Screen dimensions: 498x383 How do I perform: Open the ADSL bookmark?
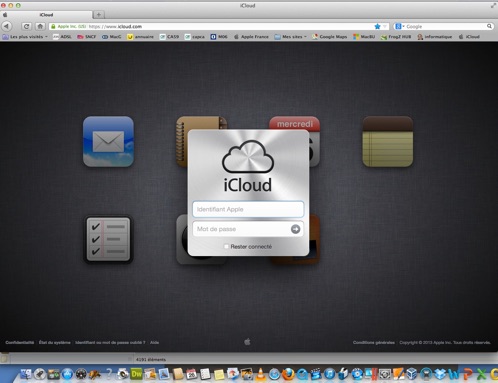62,37
